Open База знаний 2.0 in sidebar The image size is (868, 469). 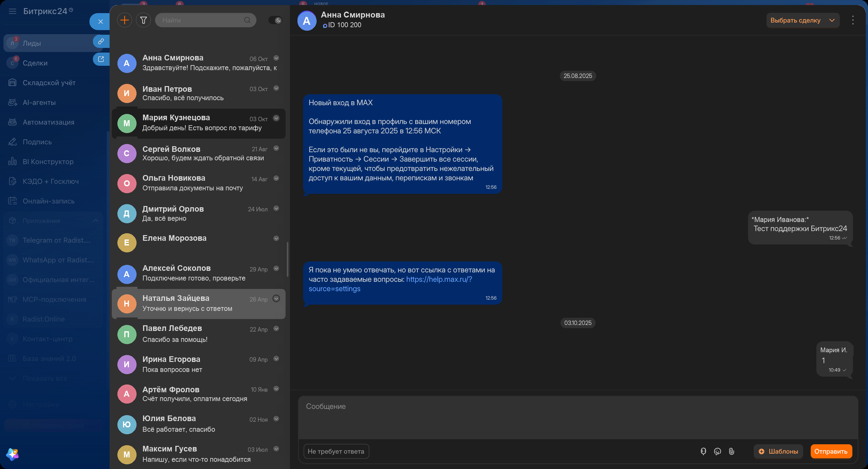[54, 358]
